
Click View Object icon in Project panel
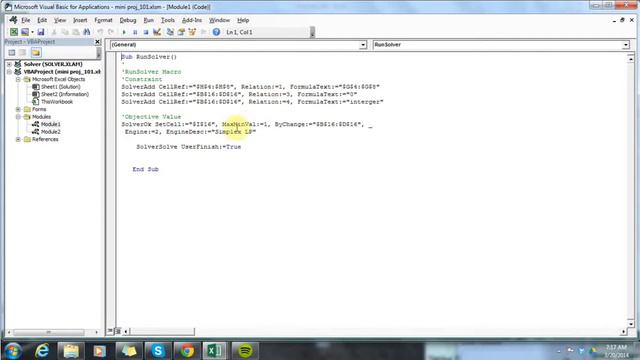pos(23,52)
